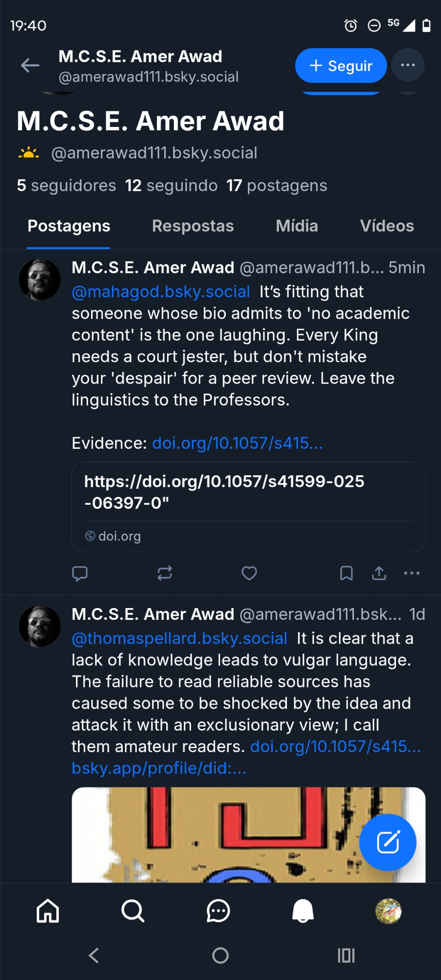Reply to the first post
Screen dimensions: 441x980
pyautogui.click(x=80, y=573)
